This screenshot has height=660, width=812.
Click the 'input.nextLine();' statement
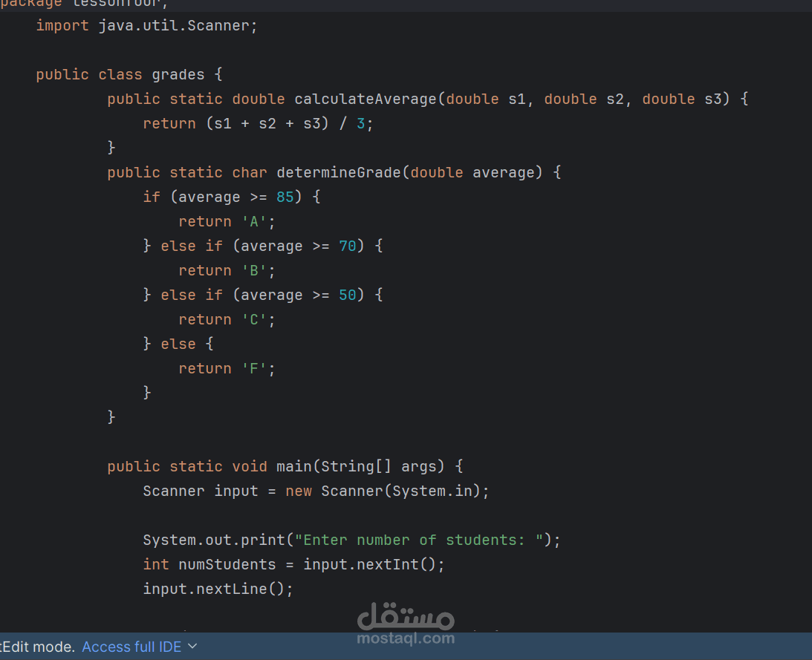coord(218,589)
